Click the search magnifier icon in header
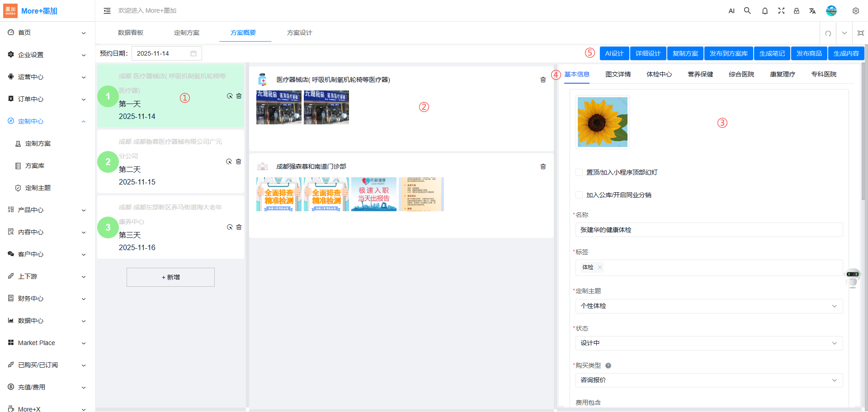The image size is (868, 412). (747, 11)
